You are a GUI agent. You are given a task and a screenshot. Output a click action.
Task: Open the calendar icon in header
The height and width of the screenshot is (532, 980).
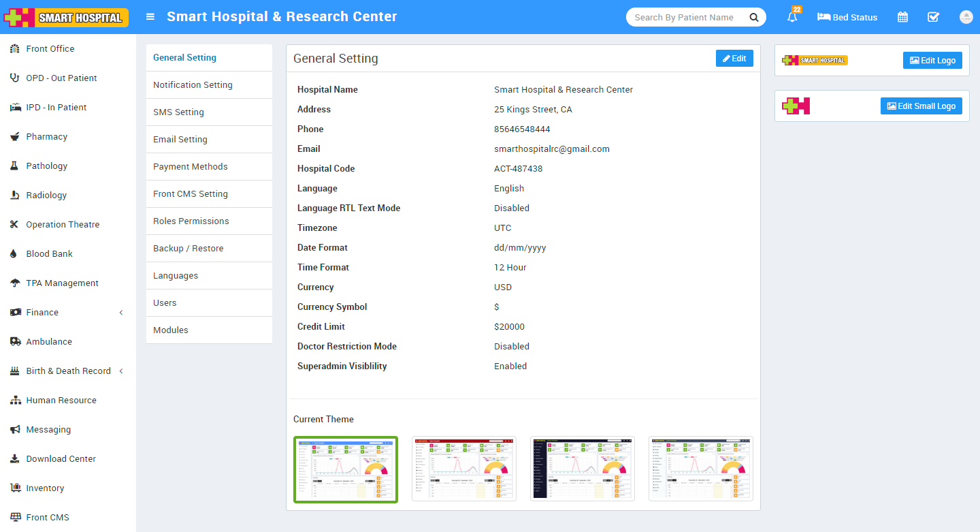[902, 17]
